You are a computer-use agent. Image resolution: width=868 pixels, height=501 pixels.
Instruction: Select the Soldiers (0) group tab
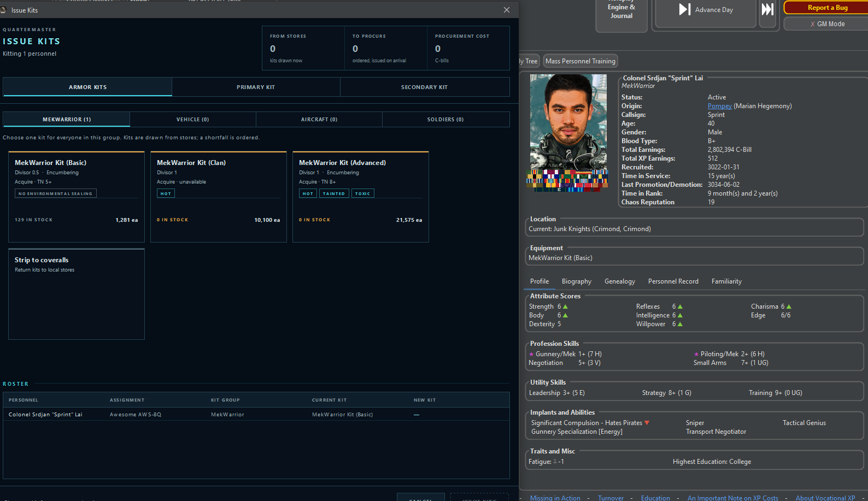445,119
